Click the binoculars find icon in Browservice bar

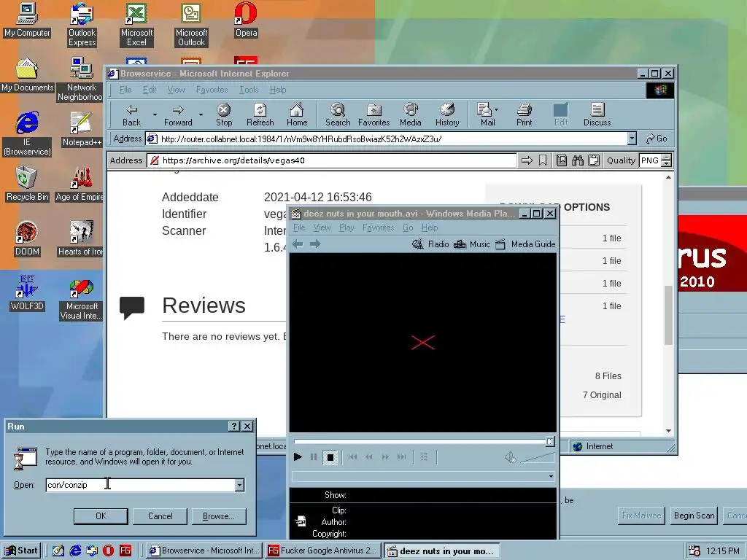578,160
